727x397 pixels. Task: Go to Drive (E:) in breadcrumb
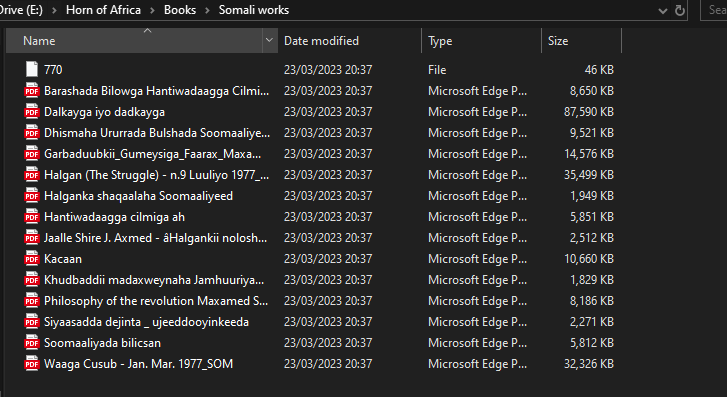click(x=21, y=10)
